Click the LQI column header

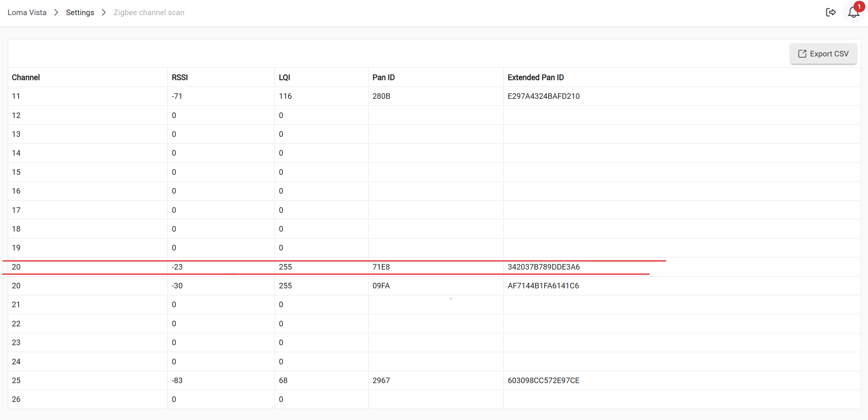tap(284, 77)
